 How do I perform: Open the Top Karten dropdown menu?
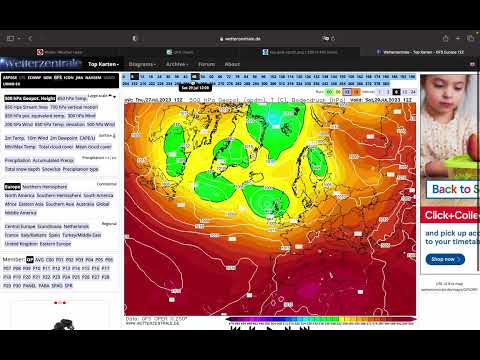click(x=103, y=64)
